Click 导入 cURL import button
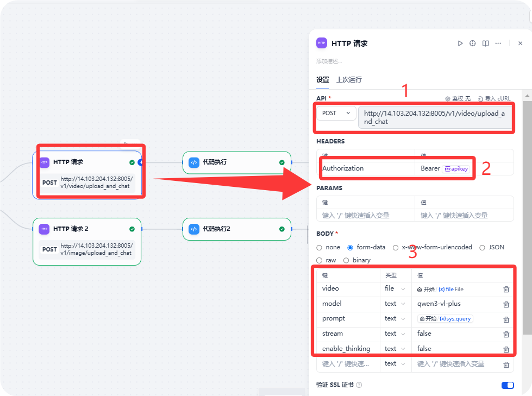This screenshot has width=532, height=396. [x=494, y=98]
